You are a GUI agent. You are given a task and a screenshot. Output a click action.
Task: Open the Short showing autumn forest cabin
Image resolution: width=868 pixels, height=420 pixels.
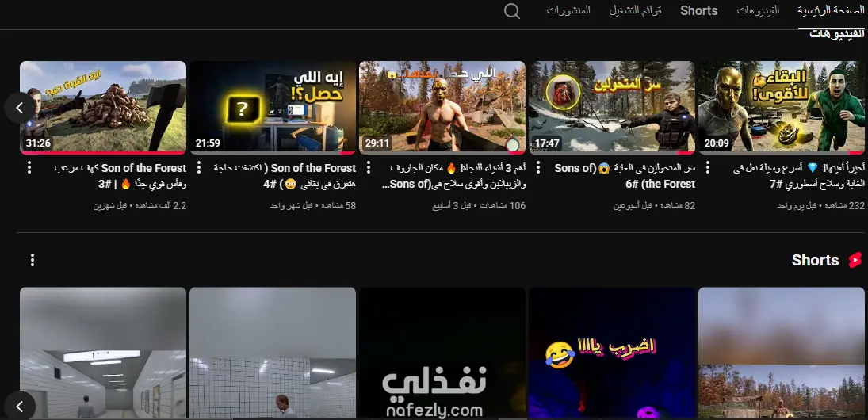click(x=781, y=353)
